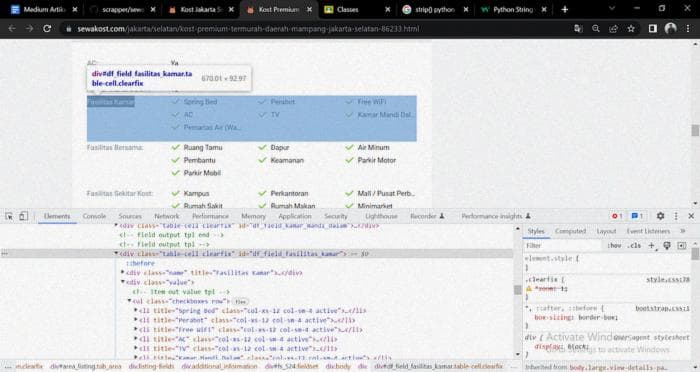Open the Network panel
700x372 pixels.
167,216
